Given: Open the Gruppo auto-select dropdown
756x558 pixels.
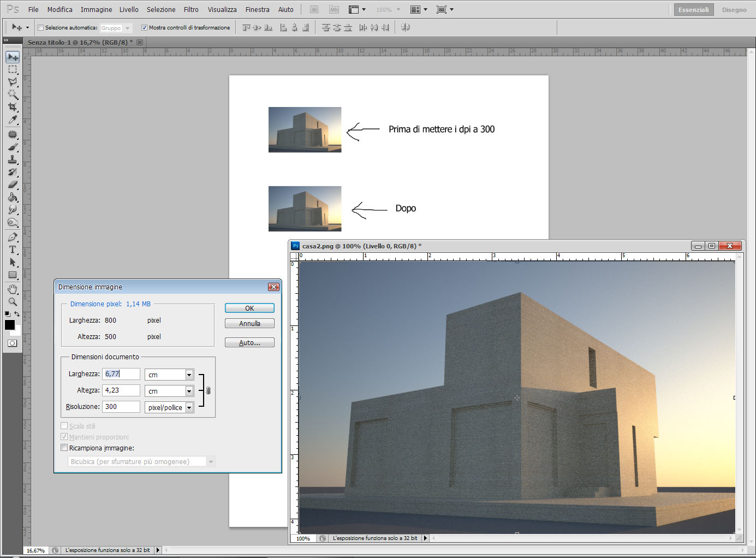Looking at the screenshot, I should coord(116,28).
